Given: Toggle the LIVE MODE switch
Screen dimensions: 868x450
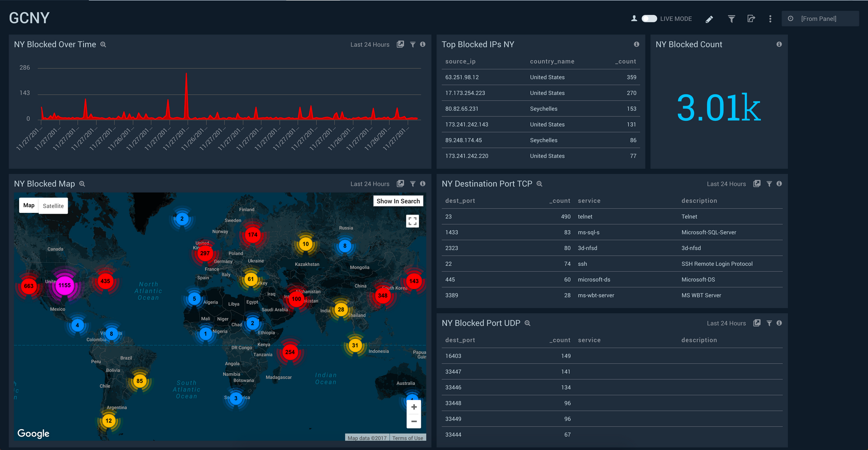Looking at the screenshot, I should [649, 19].
